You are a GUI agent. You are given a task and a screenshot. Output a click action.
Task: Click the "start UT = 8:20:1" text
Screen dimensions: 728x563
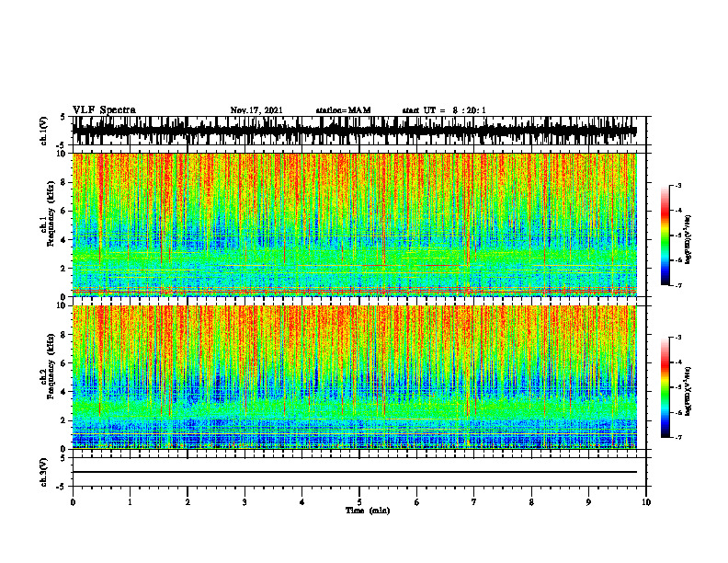444,110
